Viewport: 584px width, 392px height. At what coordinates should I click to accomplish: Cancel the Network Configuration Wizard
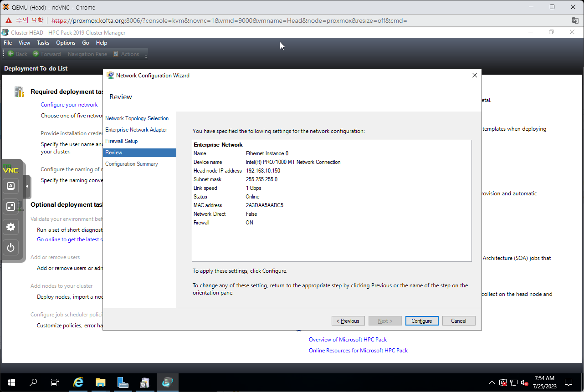[458, 321]
